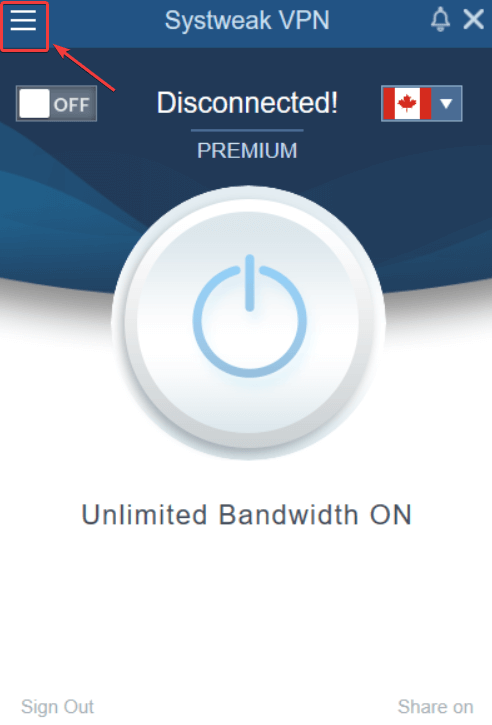Image resolution: width=492 pixels, height=725 pixels.
Task: Click the Sign Out link
Action: tap(57, 707)
